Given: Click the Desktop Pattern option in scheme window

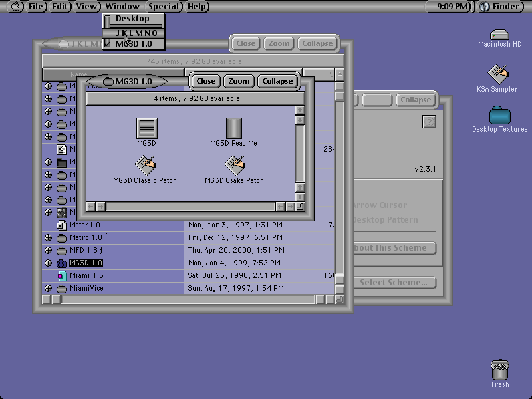Looking at the screenshot, I should coord(386,220).
